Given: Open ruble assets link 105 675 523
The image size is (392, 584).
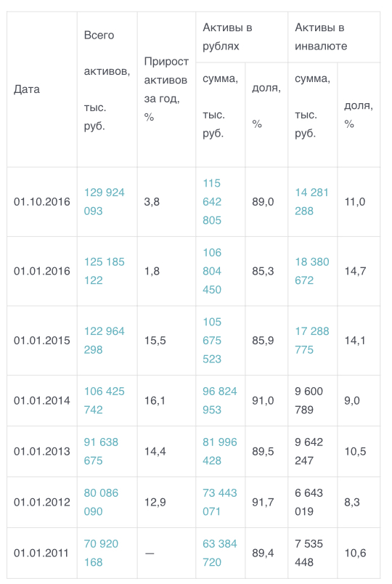Looking at the screenshot, I should pyautogui.click(x=212, y=340).
